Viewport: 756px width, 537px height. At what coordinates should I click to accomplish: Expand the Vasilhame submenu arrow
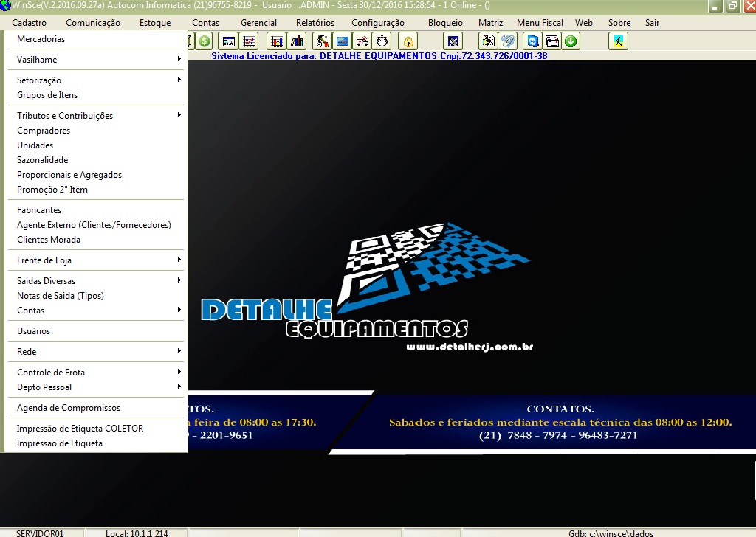point(179,59)
